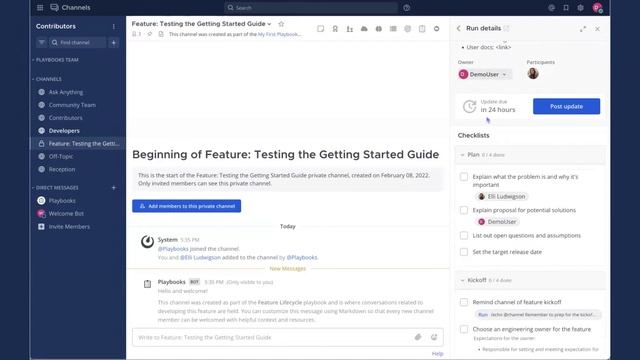Open Contributors team options menu
Viewport: 640px width, 360px height.
(113, 27)
